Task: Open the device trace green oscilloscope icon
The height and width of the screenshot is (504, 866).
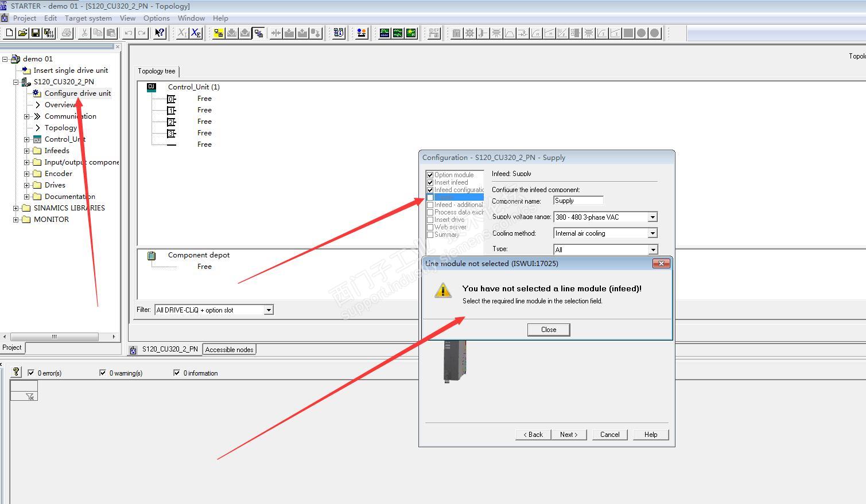Action: coord(385,33)
